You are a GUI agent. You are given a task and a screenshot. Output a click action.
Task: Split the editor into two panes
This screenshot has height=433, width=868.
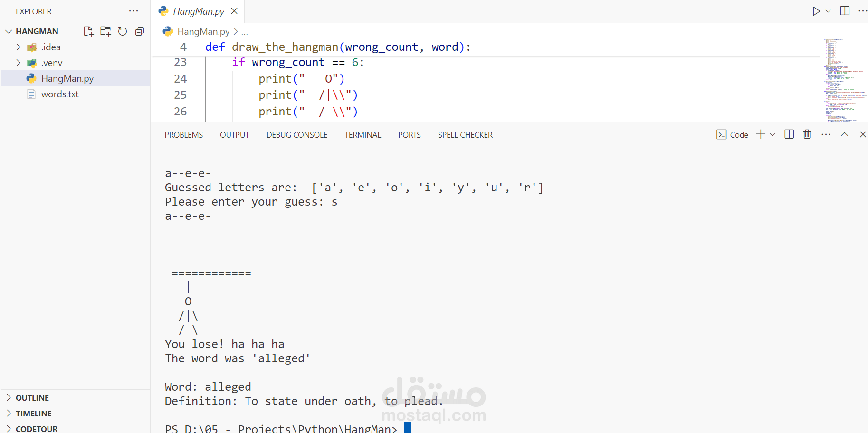point(845,10)
